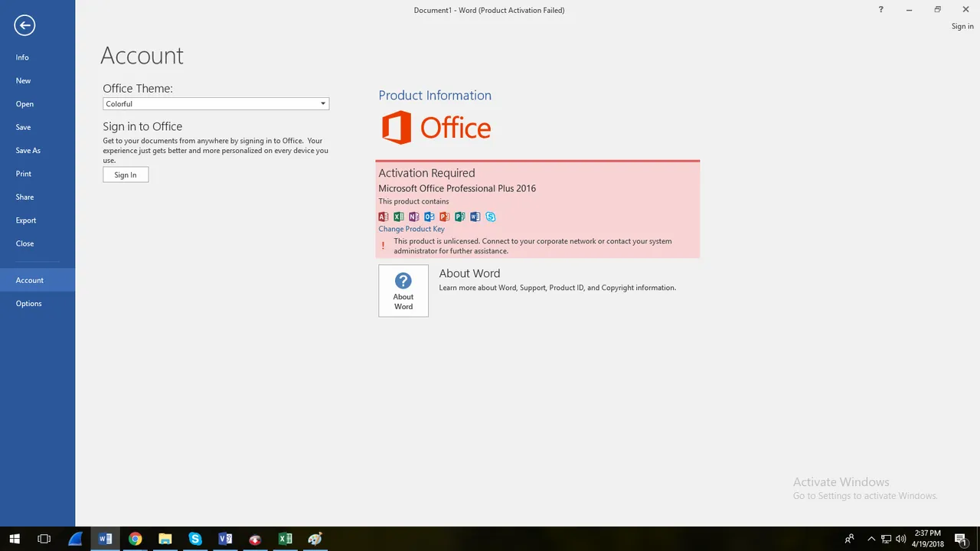The height and width of the screenshot is (551, 980).
Task: Open Task View on the taskbar
Action: click(x=44, y=539)
